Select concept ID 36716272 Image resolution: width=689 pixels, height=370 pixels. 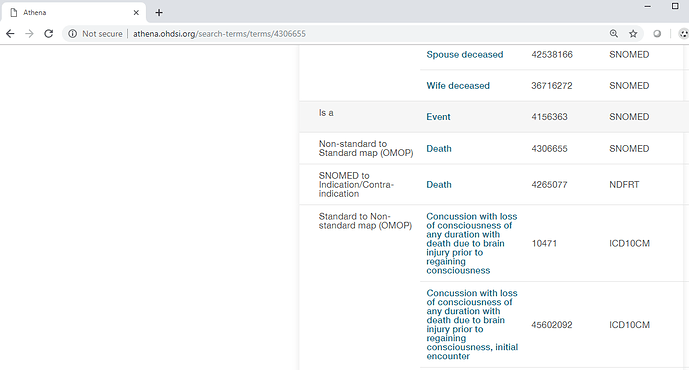(552, 86)
